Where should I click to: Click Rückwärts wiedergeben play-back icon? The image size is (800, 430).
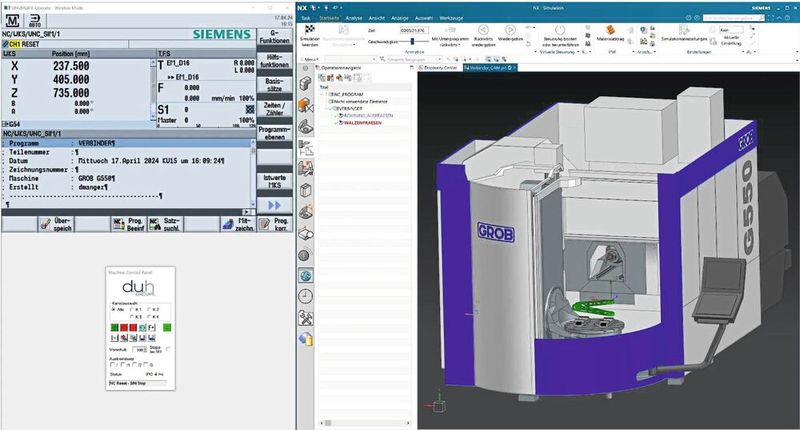point(483,30)
